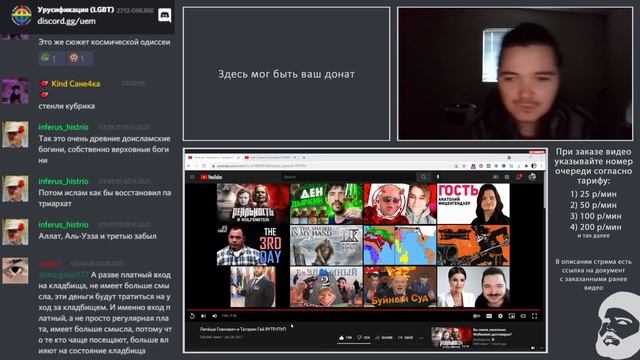Switch to miniplayer mode
This screenshot has width=640, height=360.
coord(512,316)
